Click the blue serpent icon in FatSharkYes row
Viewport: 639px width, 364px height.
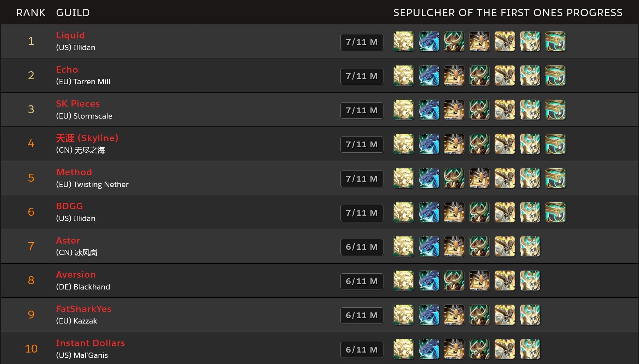coord(429,315)
